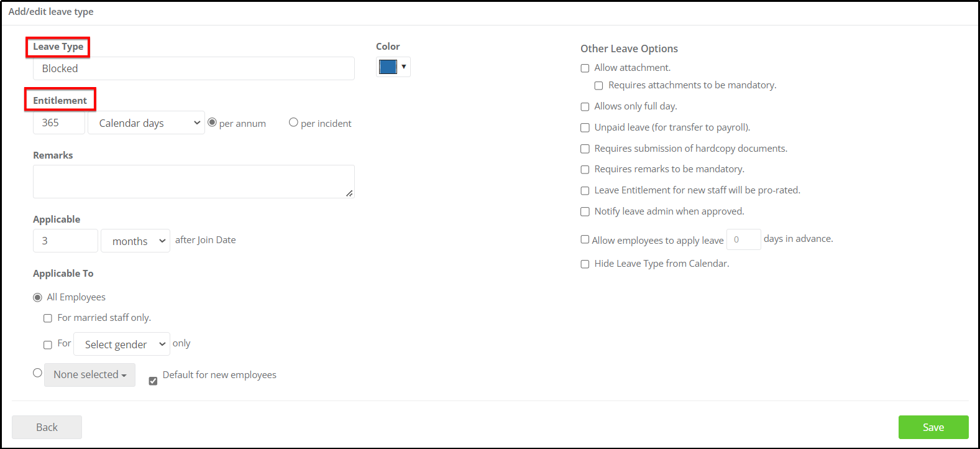The width and height of the screenshot is (980, 449).
Task: Uncheck Default for new employees
Action: 153,381
